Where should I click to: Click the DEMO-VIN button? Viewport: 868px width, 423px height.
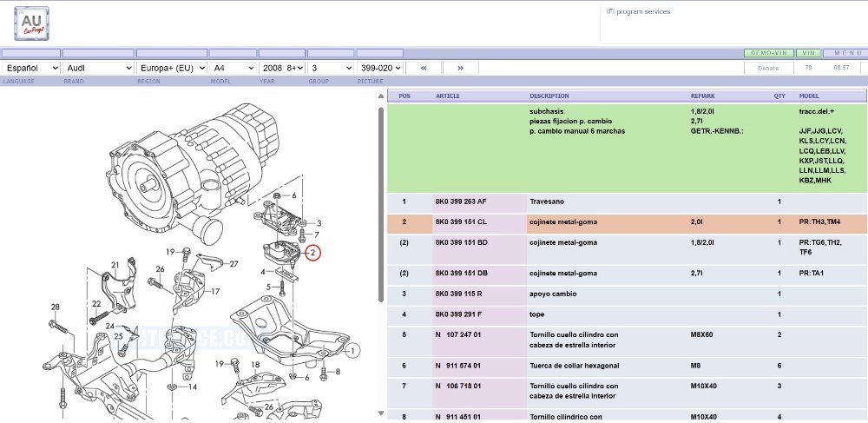click(x=769, y=53)
